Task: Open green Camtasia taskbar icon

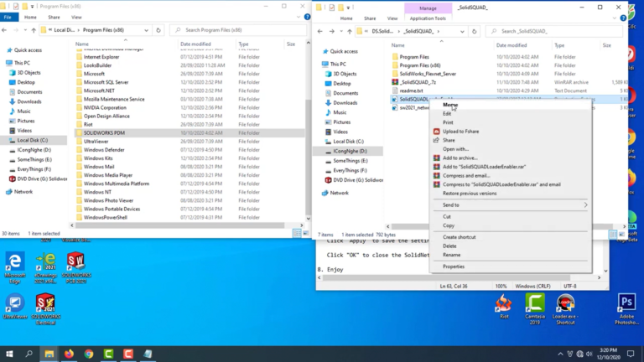Action: [x=108, y=354]
